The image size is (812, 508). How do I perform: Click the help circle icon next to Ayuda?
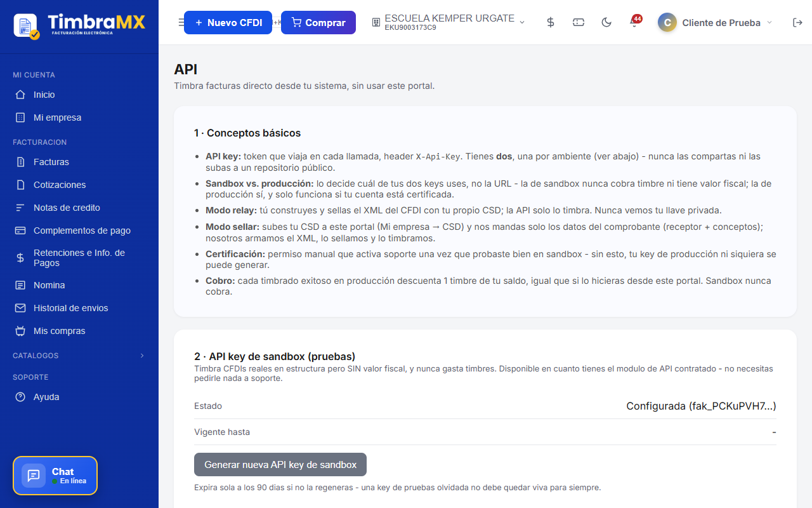[x=20, y=397]
